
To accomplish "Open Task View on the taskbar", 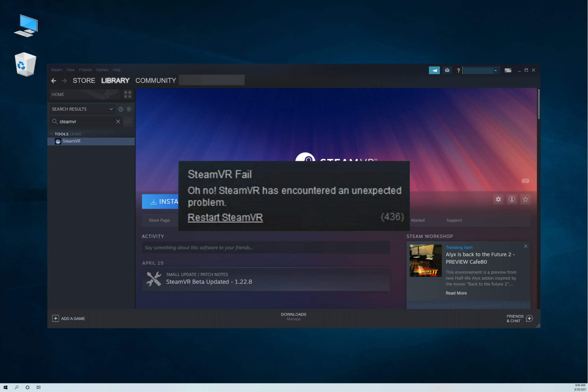I will coord(39,387).
